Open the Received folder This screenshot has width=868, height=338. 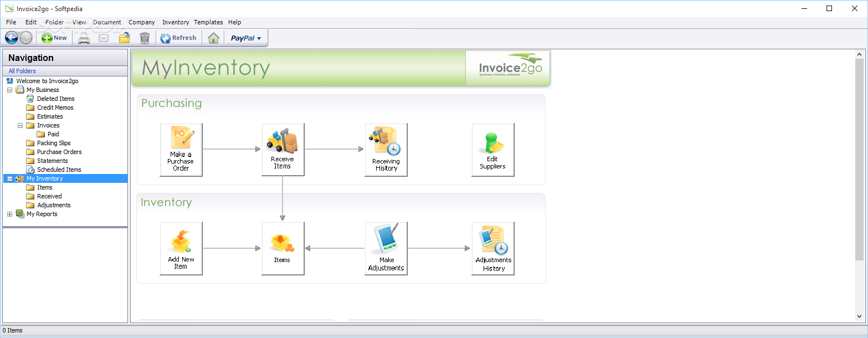pos(49,196)
